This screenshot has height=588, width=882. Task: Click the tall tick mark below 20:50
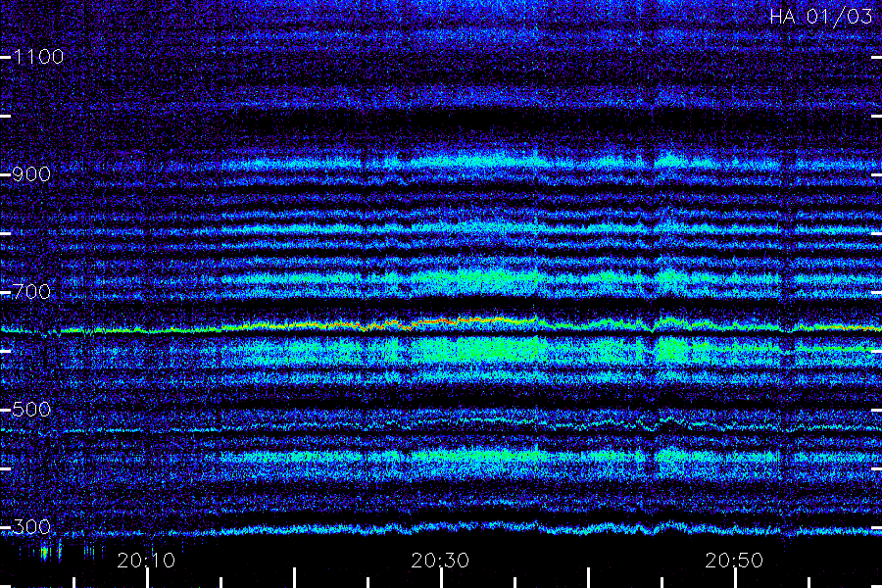click(736, 578)
